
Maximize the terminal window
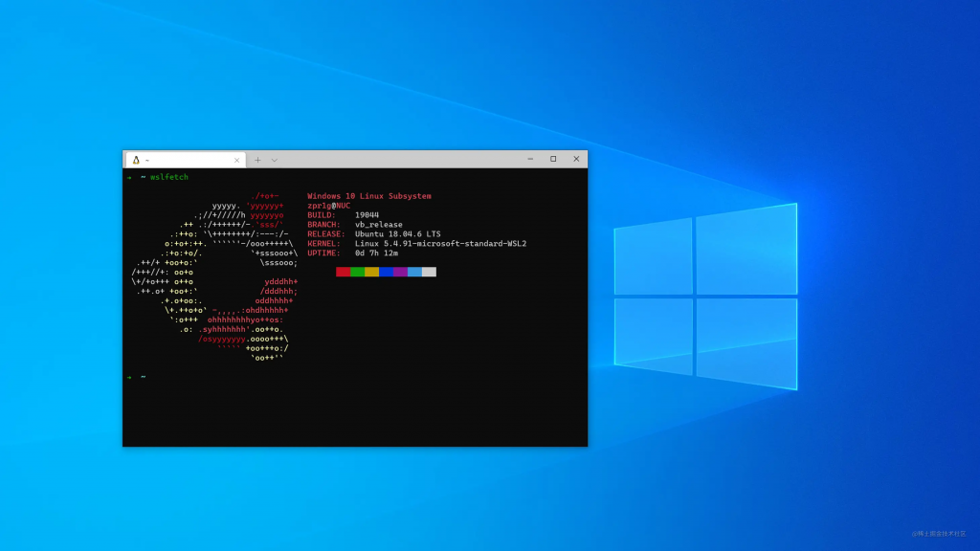[553, 160]
